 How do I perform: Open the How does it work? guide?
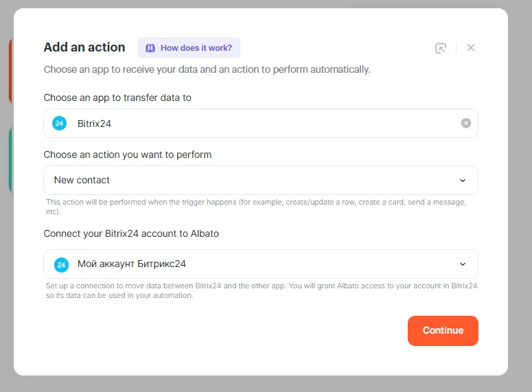click(x=196, y=48)
